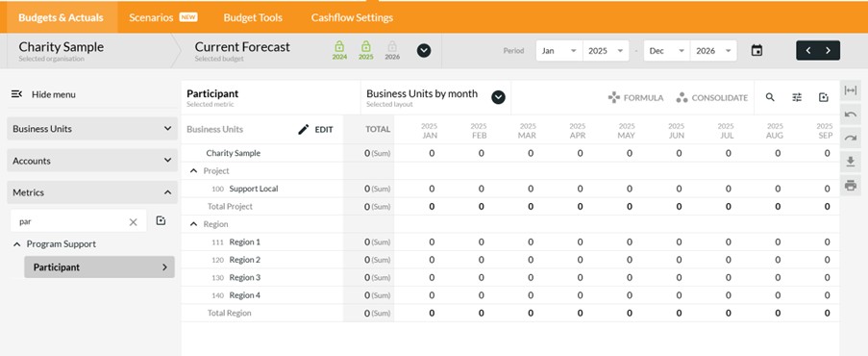
Task: Click the CONSOLIDATE button
Action: click(712, 97)
